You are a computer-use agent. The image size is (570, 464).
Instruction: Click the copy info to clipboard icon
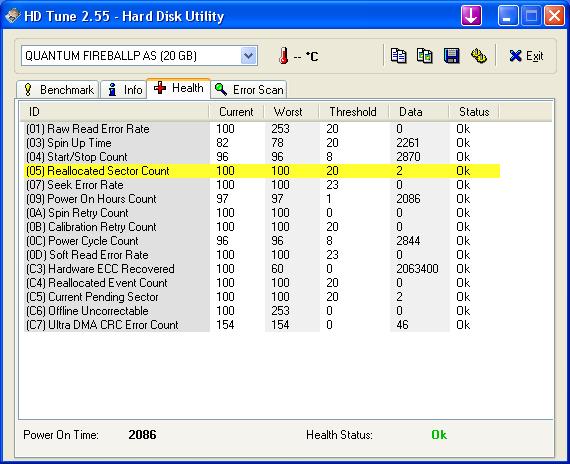click(x=398, y=56)
